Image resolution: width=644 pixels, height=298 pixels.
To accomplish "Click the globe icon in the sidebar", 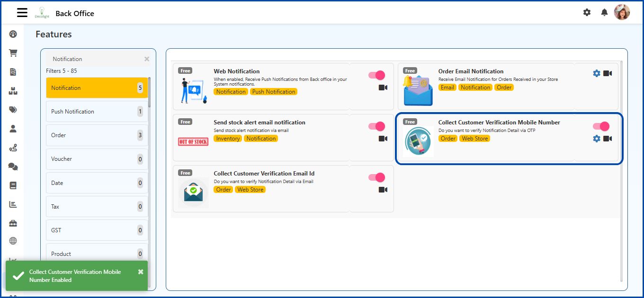I will (x=13, y=241).
